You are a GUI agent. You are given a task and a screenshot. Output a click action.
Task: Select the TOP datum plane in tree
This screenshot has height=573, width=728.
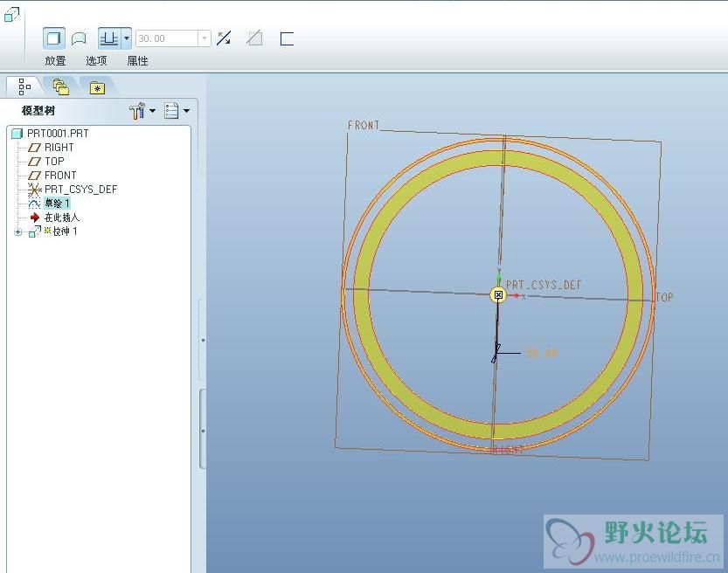click(54, 162)
